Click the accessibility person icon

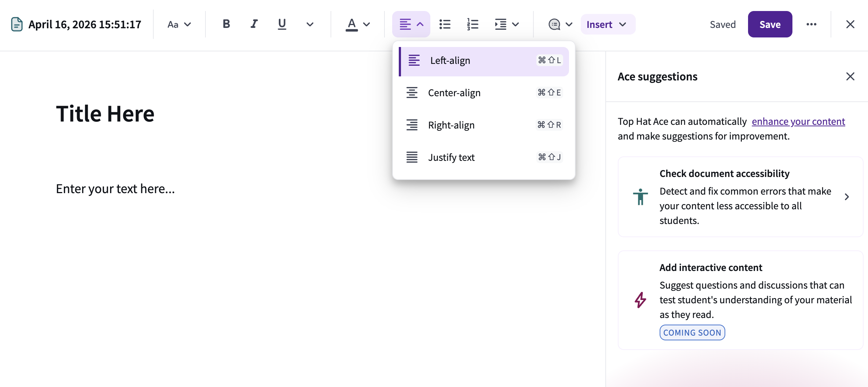640,197
